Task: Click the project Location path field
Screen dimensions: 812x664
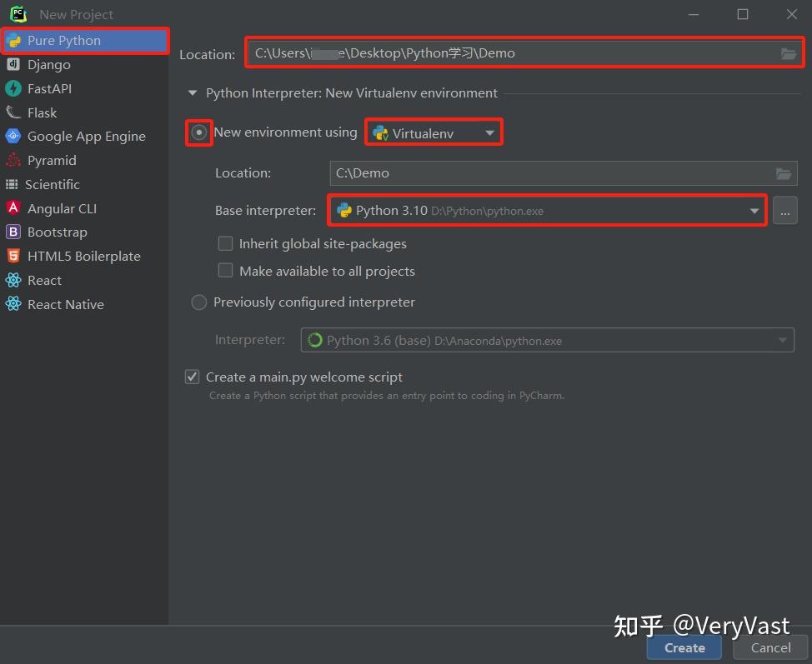Action: (524, 52)
